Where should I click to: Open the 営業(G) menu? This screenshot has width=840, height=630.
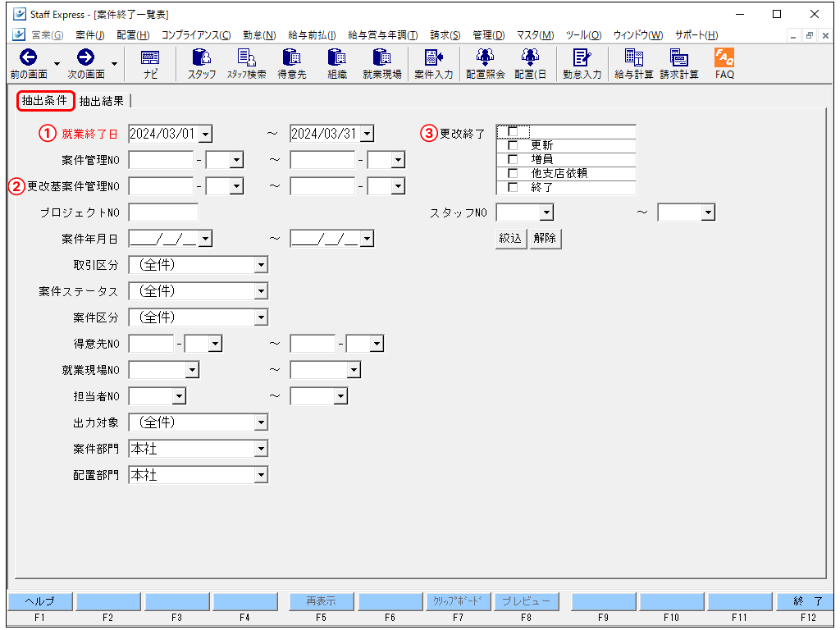[47, 35]
